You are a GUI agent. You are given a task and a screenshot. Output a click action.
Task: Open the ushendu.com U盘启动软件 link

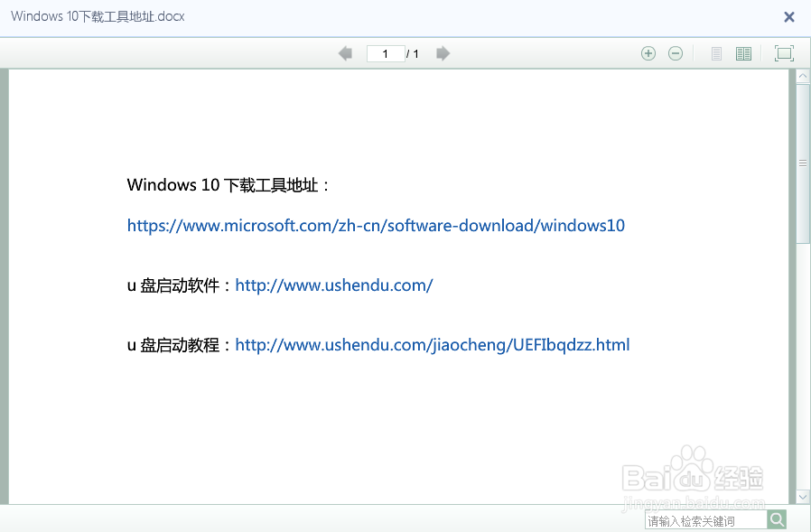[333, 285]
